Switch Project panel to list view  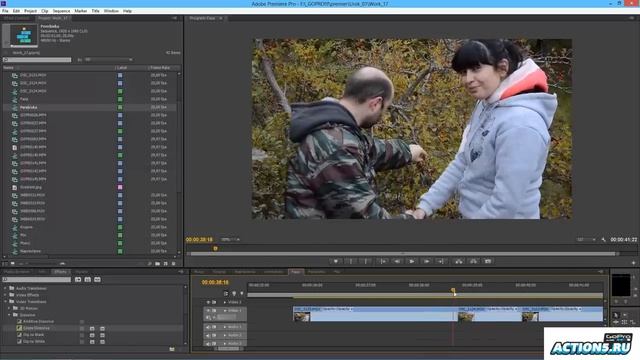point(5,264)
